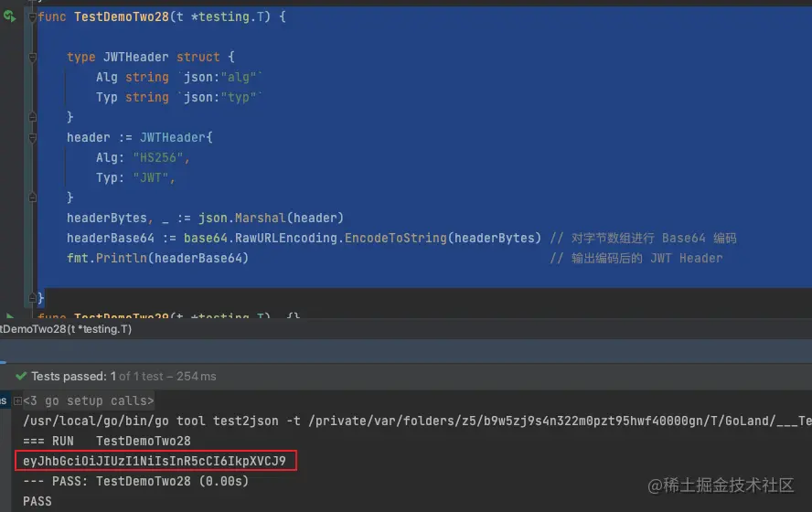
Task: Click the `json:"alg"` struct tag
Action: pos(220,77)
